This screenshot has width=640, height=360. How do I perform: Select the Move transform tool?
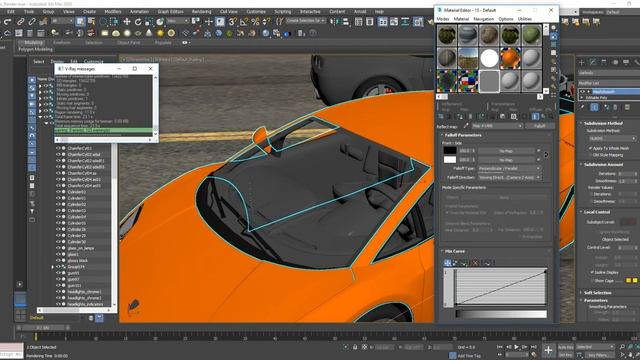point(127,22)
